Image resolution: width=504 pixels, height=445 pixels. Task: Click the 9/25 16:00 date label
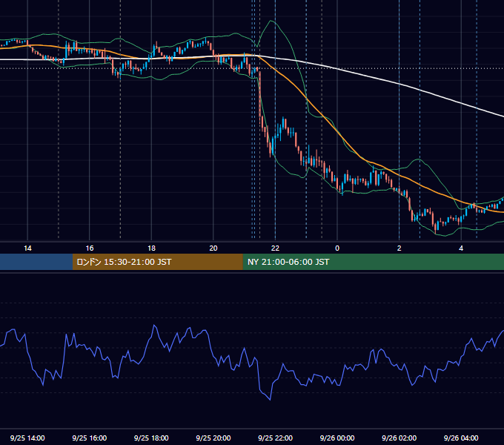[90, 438]
